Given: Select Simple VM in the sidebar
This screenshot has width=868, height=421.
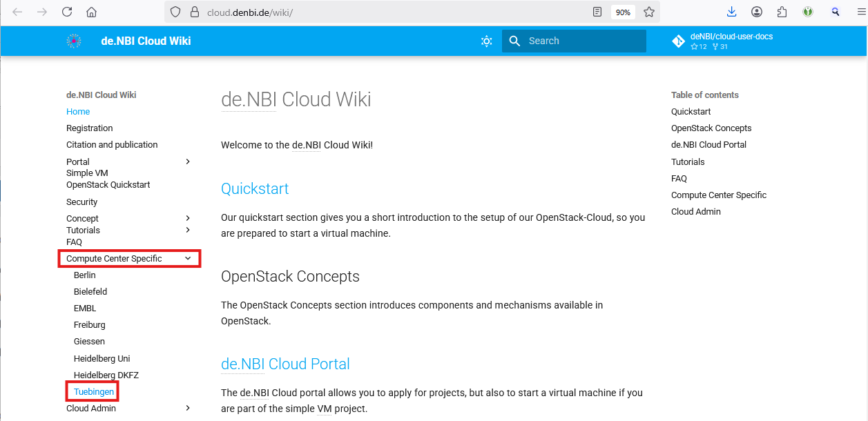Looking at the screenshot, I should tap(87, 173).
